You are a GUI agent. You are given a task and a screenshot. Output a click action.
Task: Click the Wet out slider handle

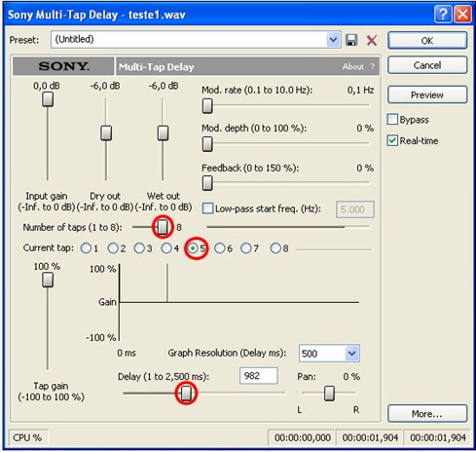163,133
